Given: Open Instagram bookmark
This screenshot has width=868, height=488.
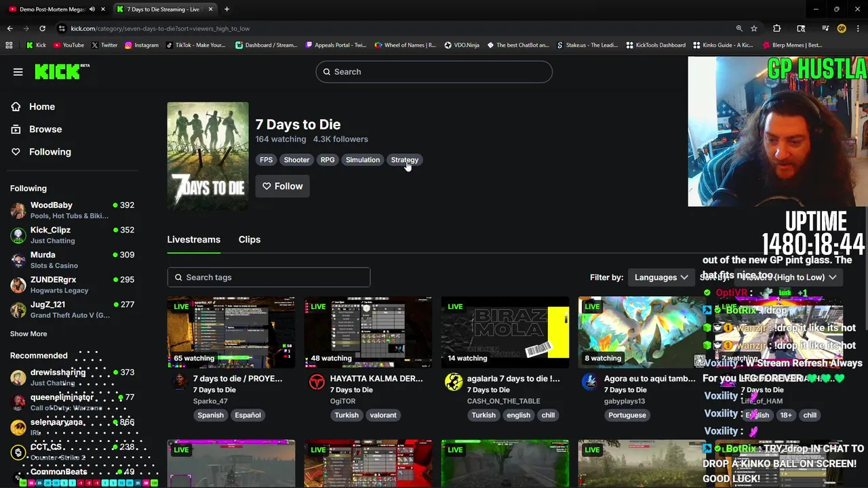Looking at the screenshot, I should 142,45.
